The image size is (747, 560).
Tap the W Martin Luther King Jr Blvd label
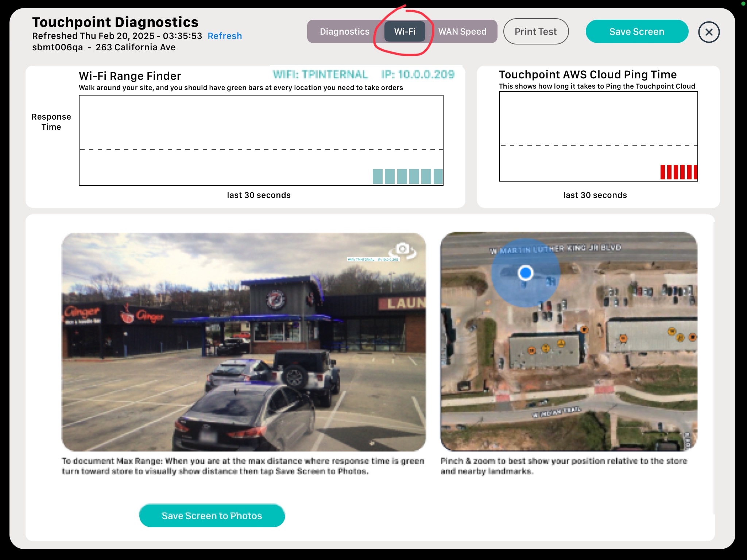pyautogui.click(x=555, y=249)
